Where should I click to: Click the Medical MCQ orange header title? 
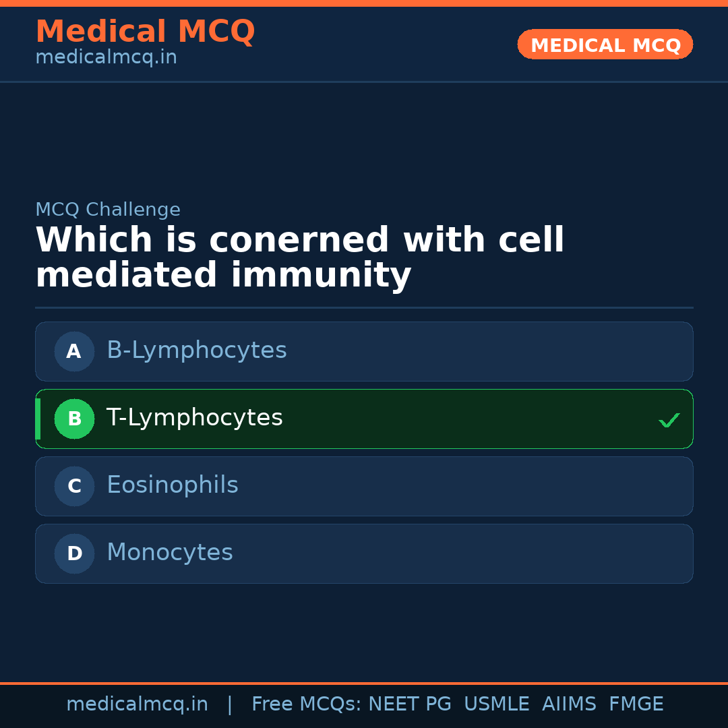[145, 32]
